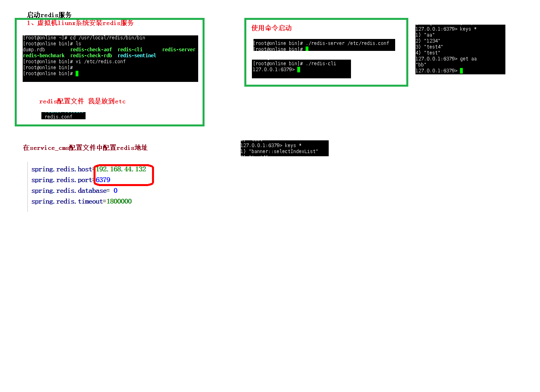Click 'dump.rdb' in the terminal listing
The height and width of the screenshot is (392, 540).
click(34, 50)
